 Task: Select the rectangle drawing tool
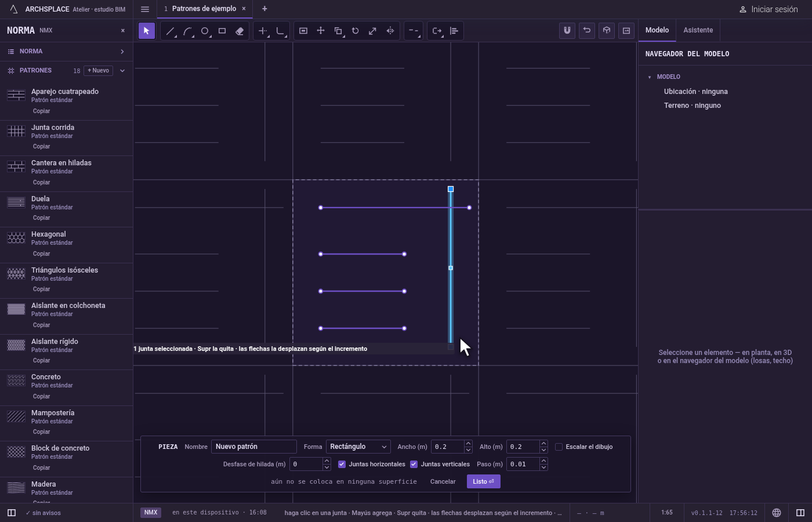click(222, 31)
